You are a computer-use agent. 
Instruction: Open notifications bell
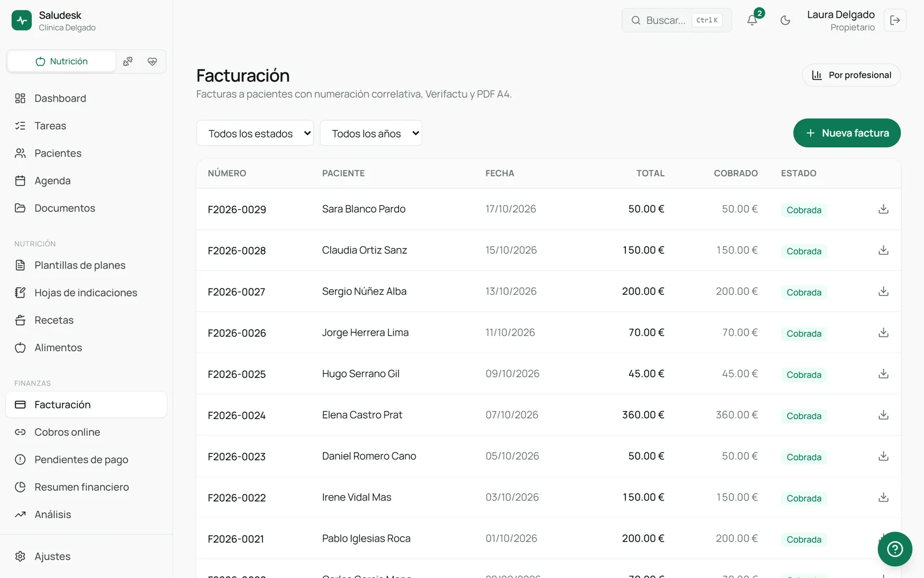pyautogui.click(x=752, y=20)
